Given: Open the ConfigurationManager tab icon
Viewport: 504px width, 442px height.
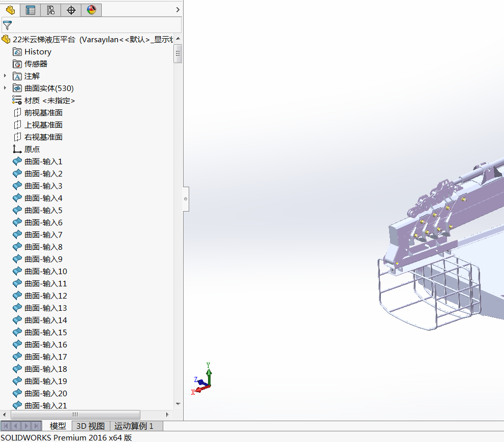Looking at the screenshot, I should (x=51, y=10).
